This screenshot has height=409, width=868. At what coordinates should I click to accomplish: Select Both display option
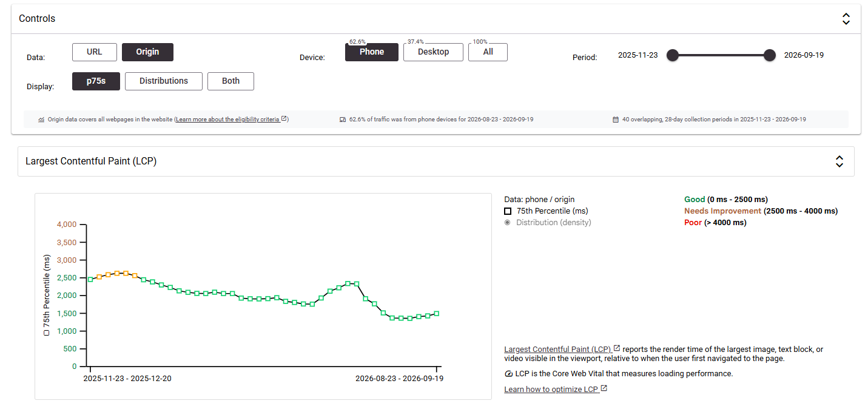pos(230,81)
